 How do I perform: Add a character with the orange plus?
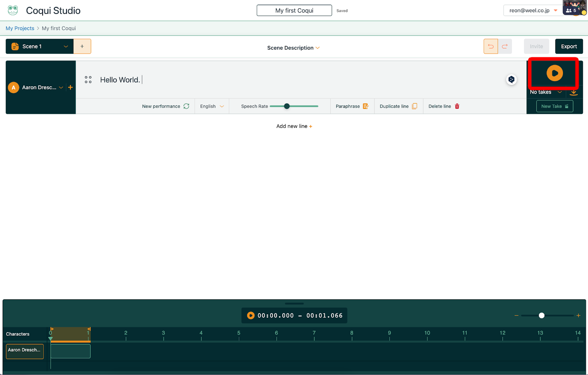71,87
